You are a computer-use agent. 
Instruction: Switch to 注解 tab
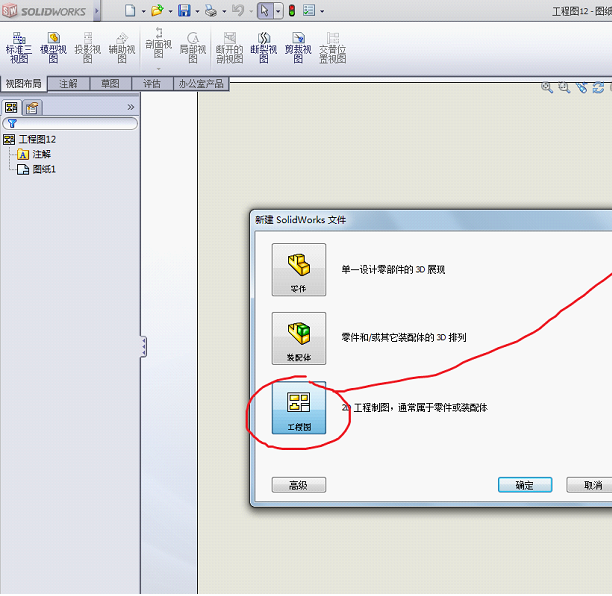69,84
